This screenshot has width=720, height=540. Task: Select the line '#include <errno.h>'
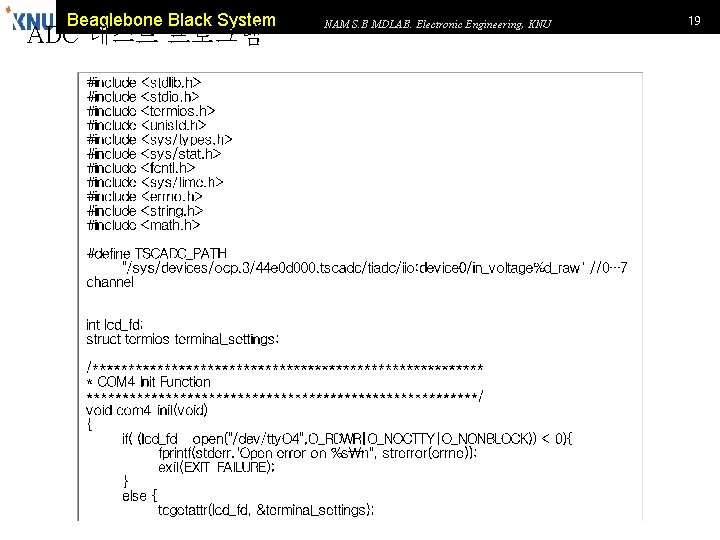(x=145, y=197)
